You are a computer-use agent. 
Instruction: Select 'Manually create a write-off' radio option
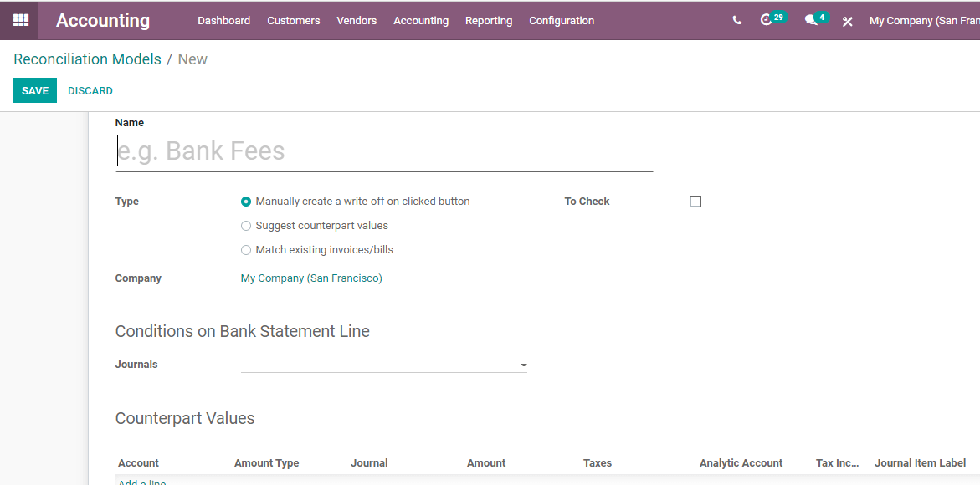coord(246,202)
